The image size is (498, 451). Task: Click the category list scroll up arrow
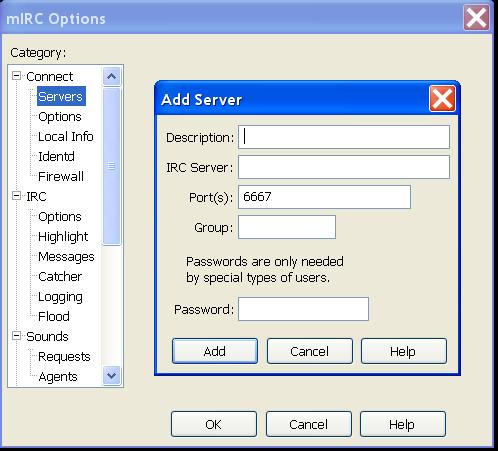(x=112, y=76)
